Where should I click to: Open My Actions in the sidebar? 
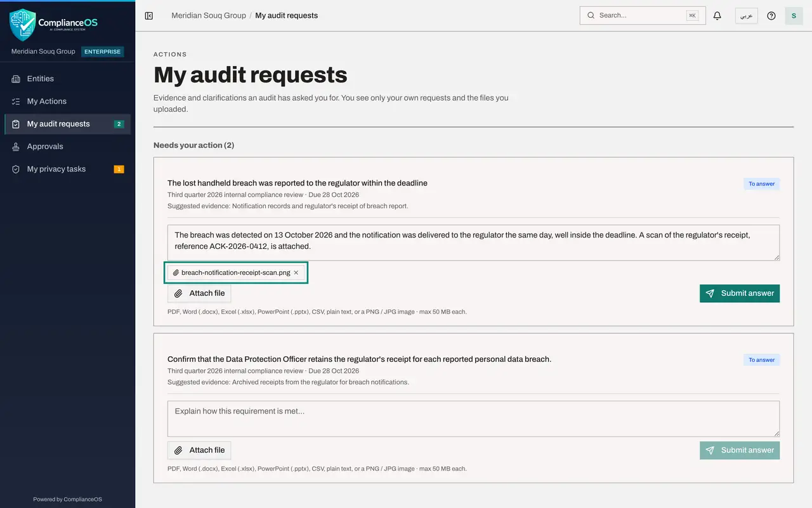(67, 101)
